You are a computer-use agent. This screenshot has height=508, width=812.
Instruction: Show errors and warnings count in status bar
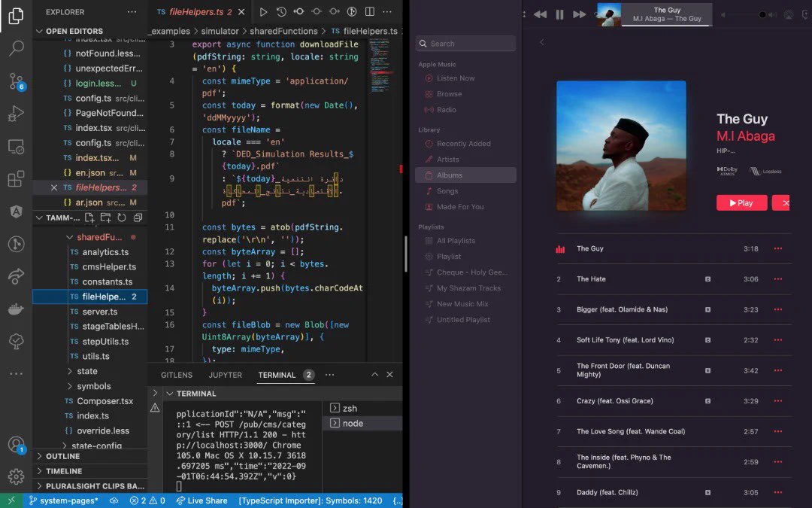147,500
